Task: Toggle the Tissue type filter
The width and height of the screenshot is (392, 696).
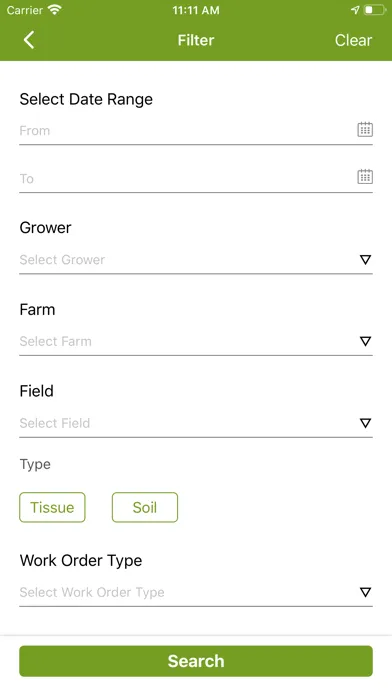Action: click(52, 507)
